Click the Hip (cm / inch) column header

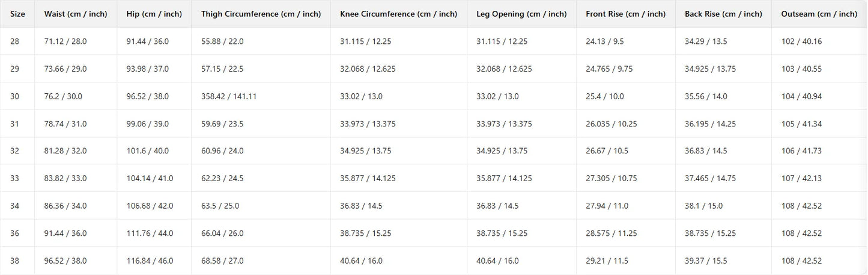click(x=154, y=14)
